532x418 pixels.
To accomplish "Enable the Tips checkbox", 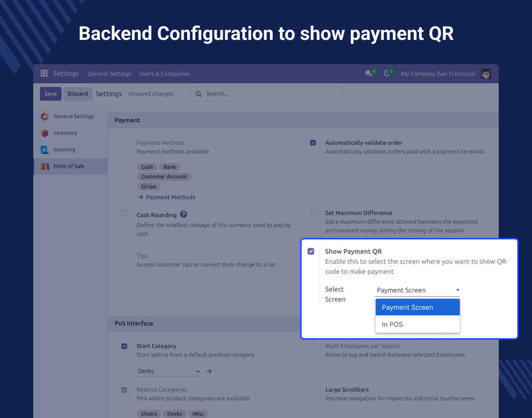I will pyautogui.click(x=124, y=256).
